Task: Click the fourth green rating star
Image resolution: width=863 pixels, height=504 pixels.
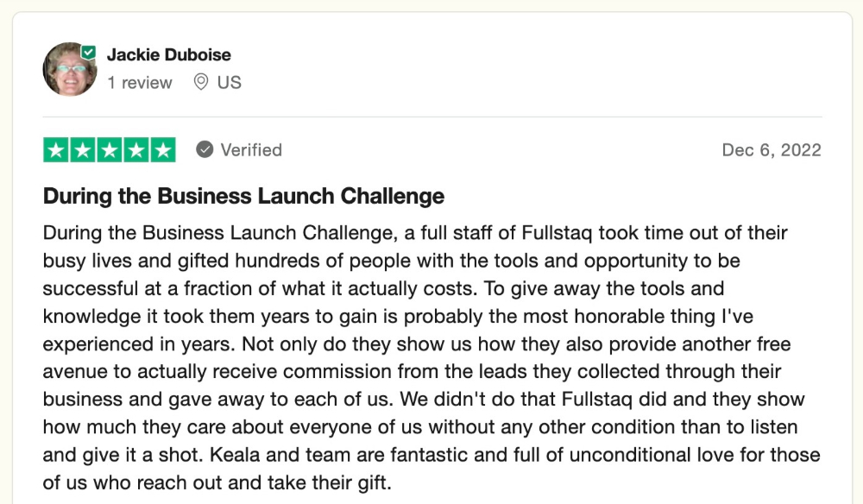Action: click(136, 149)
